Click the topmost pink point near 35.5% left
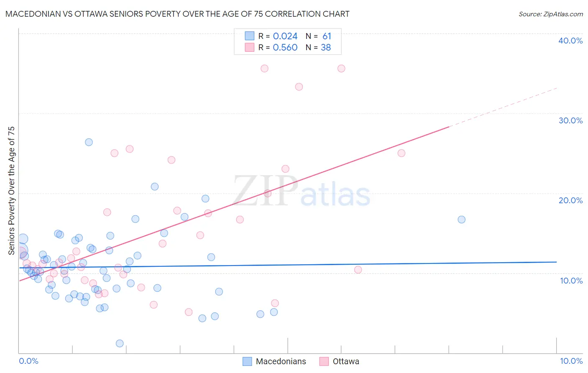 pyautogui.click(x=264, y=69)
